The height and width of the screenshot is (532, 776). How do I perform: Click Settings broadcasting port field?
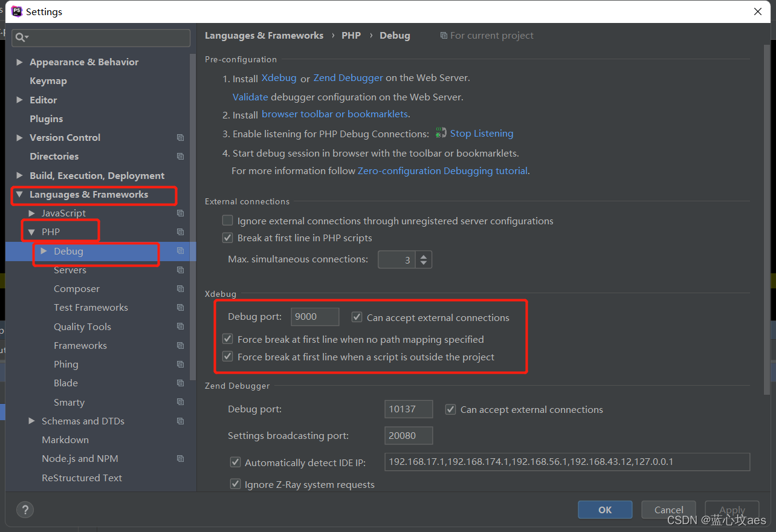pos(409,435)
